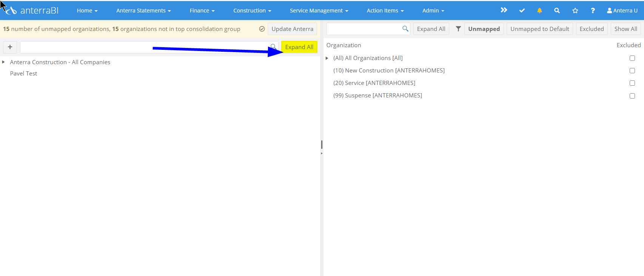Click the filter funnel icon
The width and height of the screenshot is (644, 276).
458,29
